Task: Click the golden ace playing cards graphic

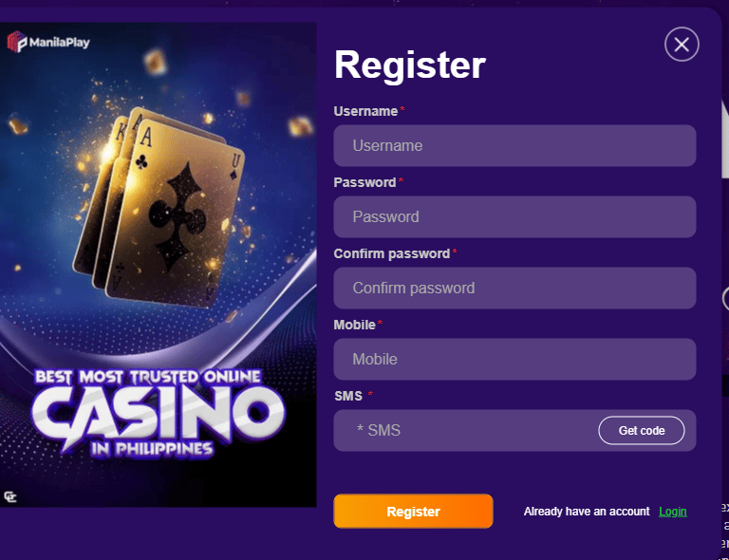Action: coord(176,199)
